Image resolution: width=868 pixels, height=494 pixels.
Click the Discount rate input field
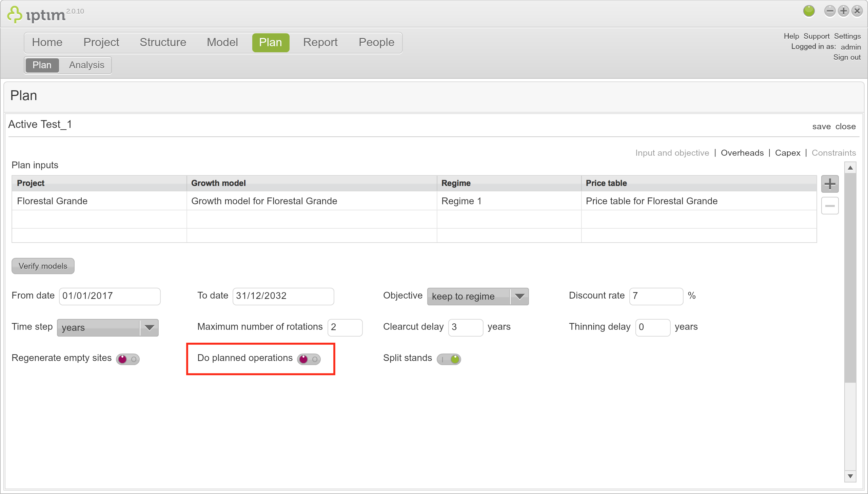656,297
